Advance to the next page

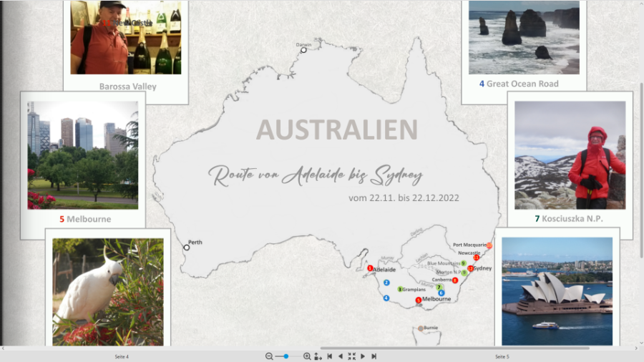click(x=363, y=356)
